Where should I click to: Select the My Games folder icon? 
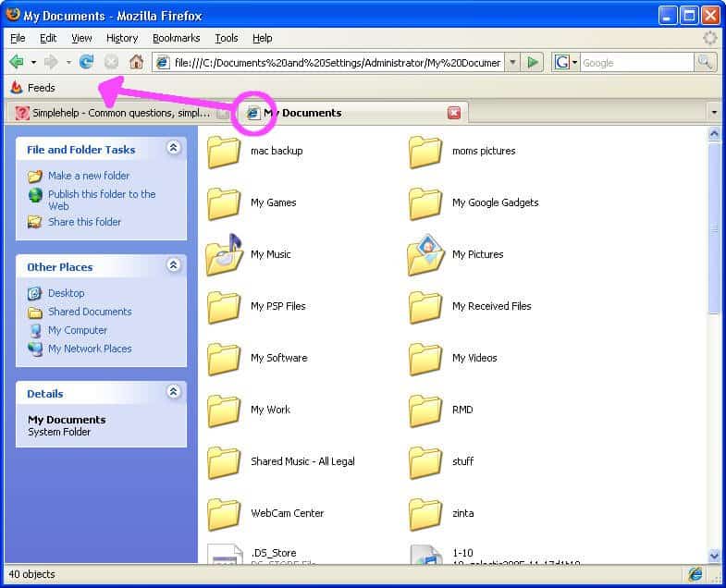(x=224, y=203)
